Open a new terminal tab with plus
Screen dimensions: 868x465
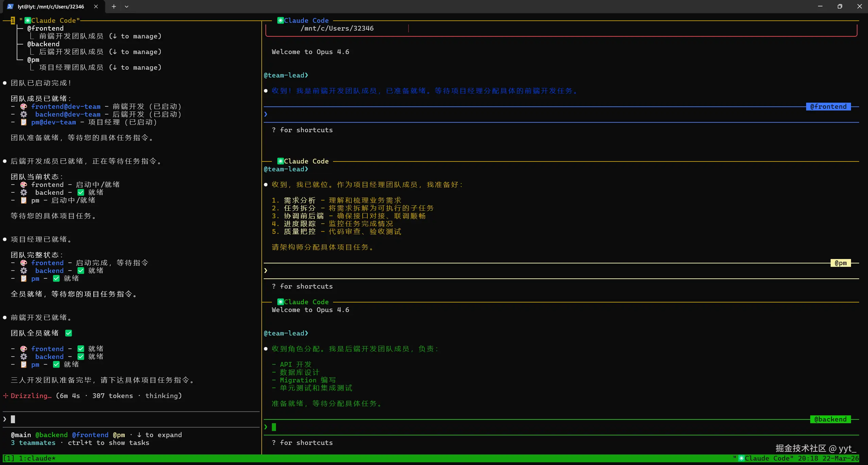[x=114, y=6]
